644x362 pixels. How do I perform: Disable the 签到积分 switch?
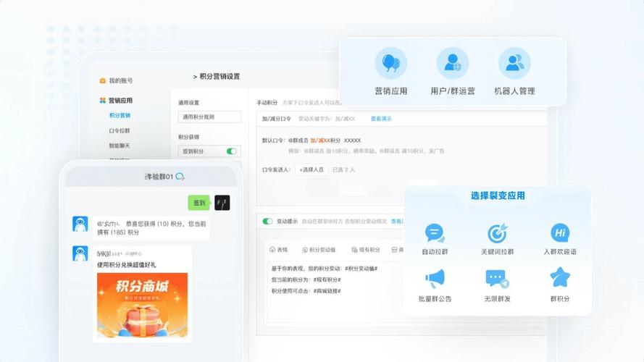232,151
